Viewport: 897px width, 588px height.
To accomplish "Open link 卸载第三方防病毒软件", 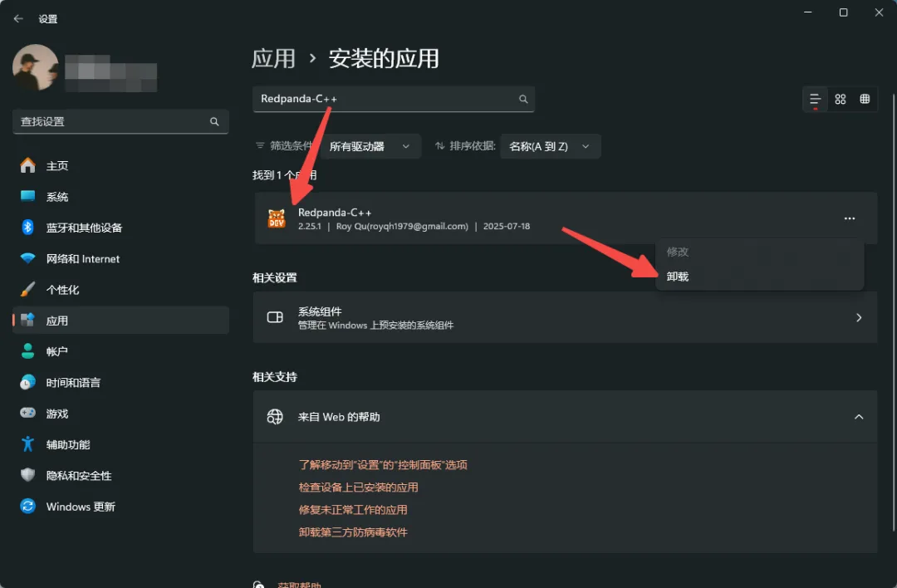I will (353, 532).
